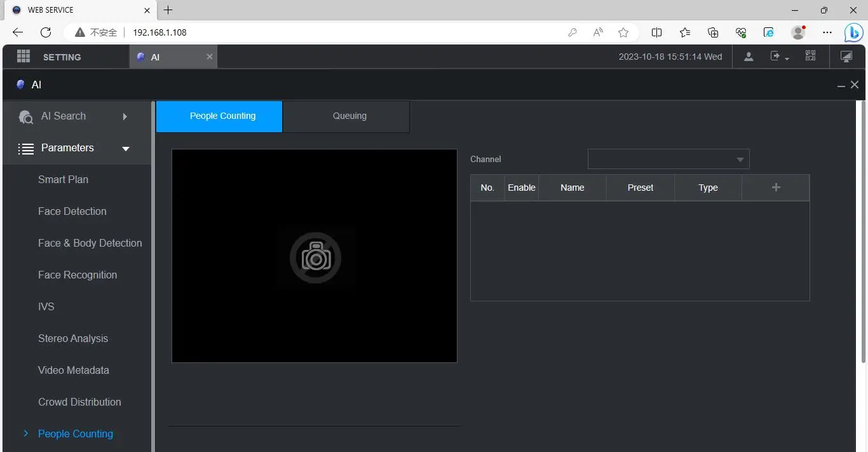Click the QR code icon in header
Image resolution: width=868 pixels, height=452 pixels.
(810, 56)
